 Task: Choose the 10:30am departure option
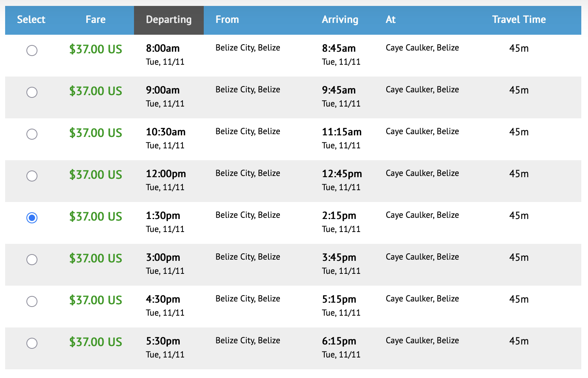pos(32,134)
